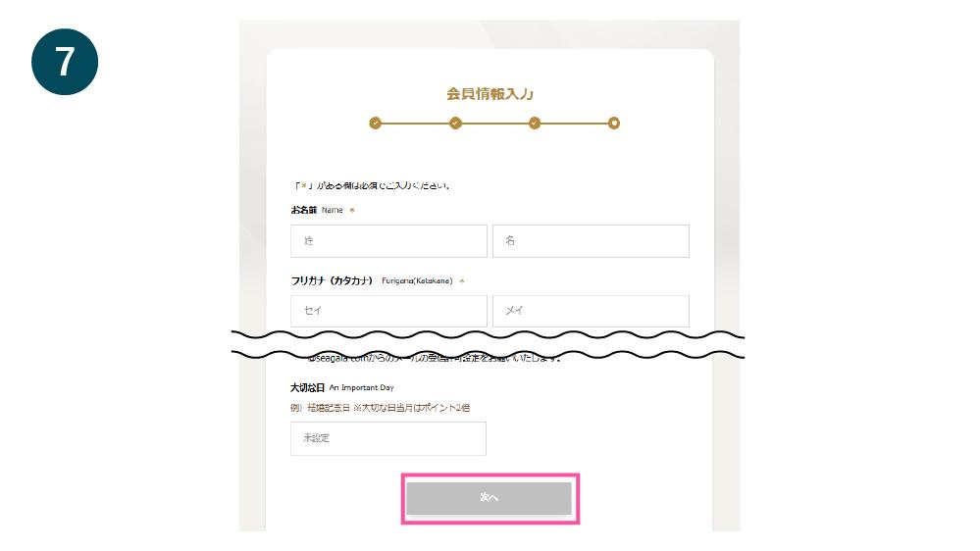The width and height of the screenshot is (980, 551).
Task: Click the first completed step checkmark
Action: (375, 124)
